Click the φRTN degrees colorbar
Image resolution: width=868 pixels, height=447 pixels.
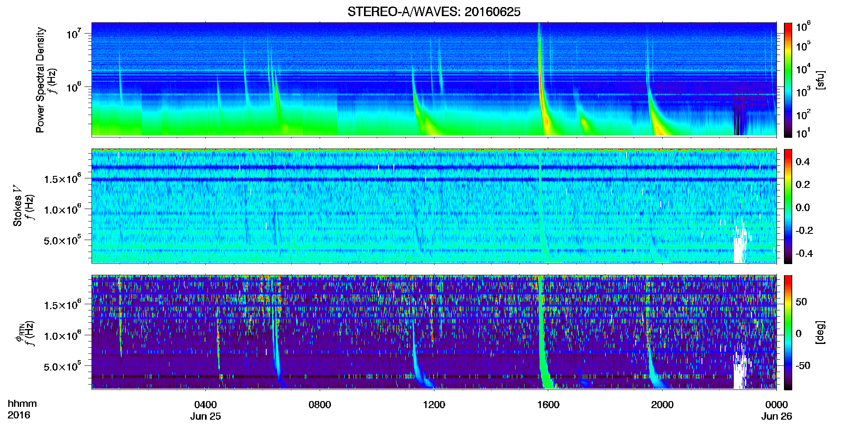[788, 332]
